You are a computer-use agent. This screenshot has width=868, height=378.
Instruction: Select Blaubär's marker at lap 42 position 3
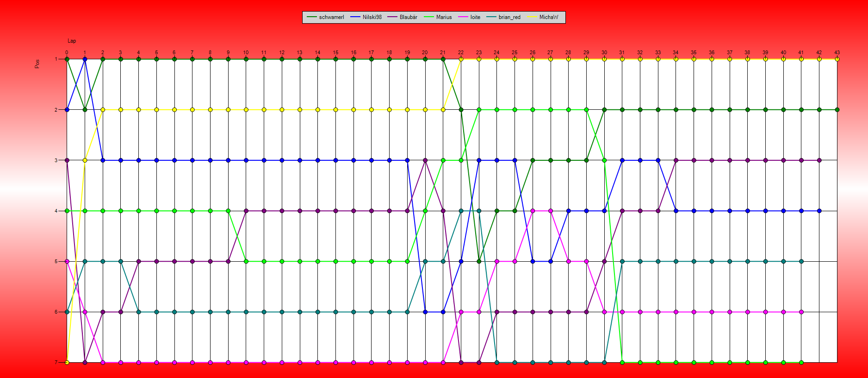pos(819,160)
